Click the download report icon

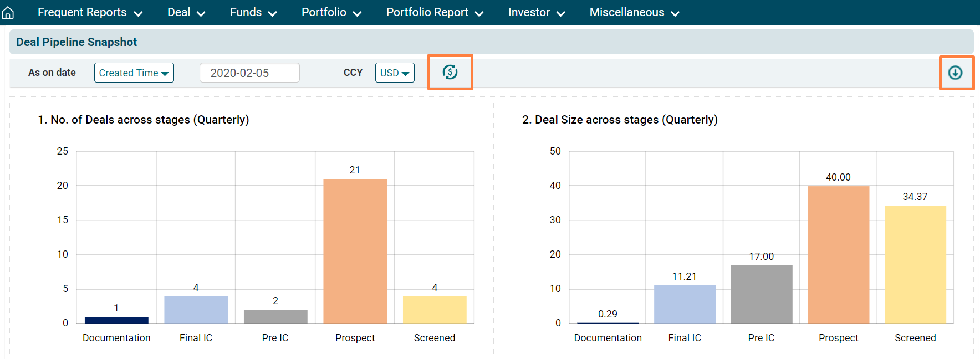click(x=955, y=73)
